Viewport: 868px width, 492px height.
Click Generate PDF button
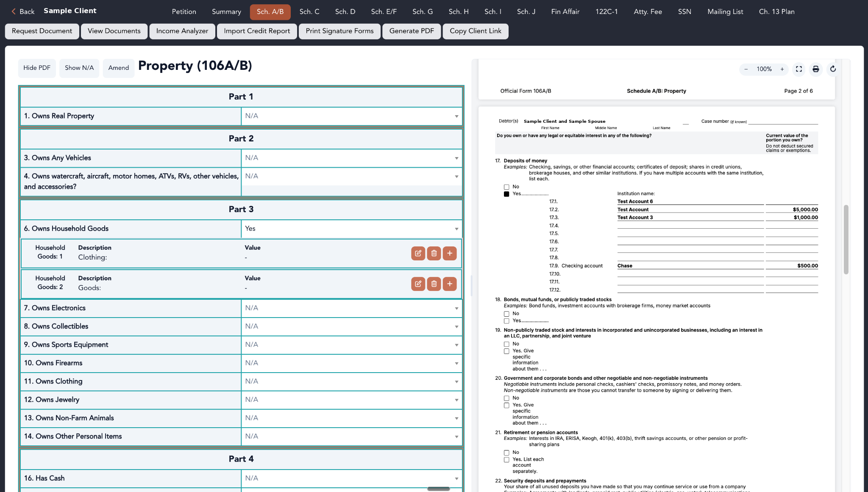412,31
